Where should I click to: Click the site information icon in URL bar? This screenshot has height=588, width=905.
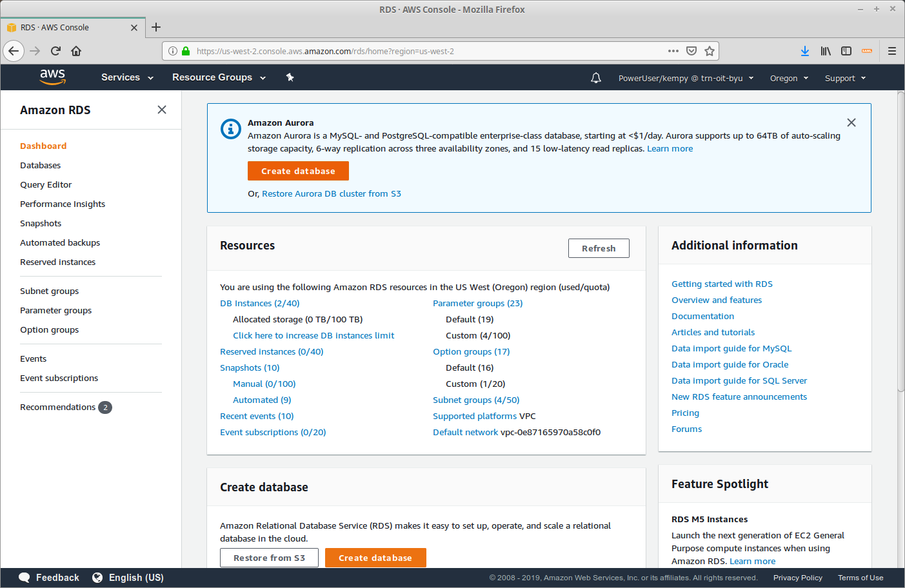click(173, 51)
